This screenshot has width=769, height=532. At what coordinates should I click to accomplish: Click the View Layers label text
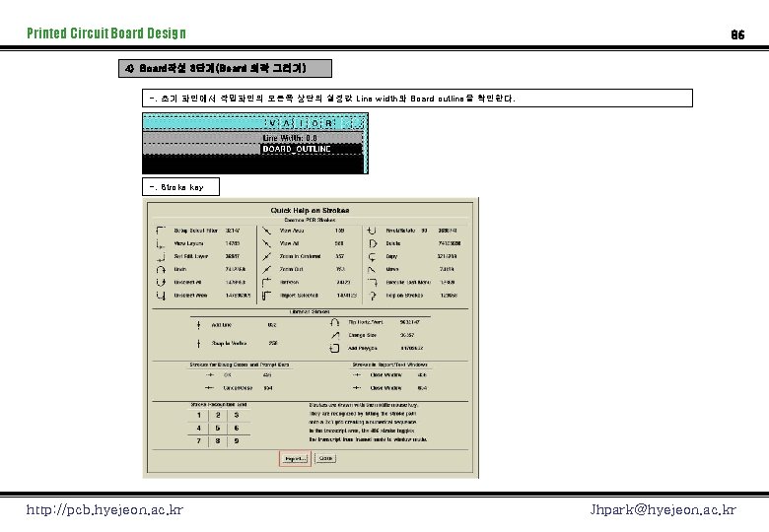tap(188, 243)
